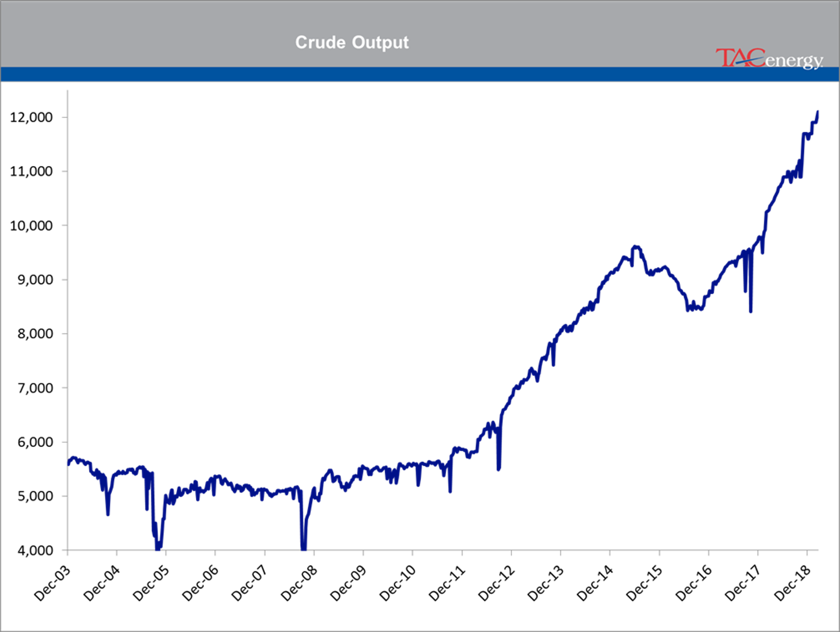Viewport: 840px width, 632px height.
Task: Click the Dec-03 x-axis label
Action: [52, 583]
